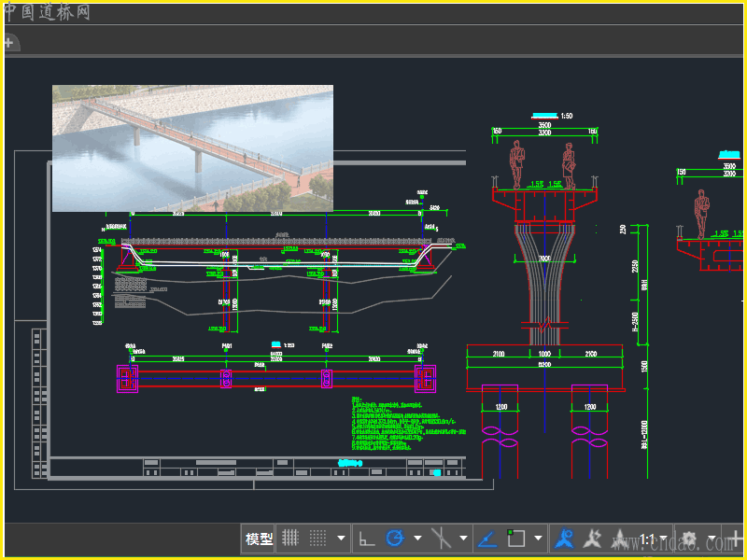Click 2D object snap square icon
747x560 pixels.
tap(516, 539)
